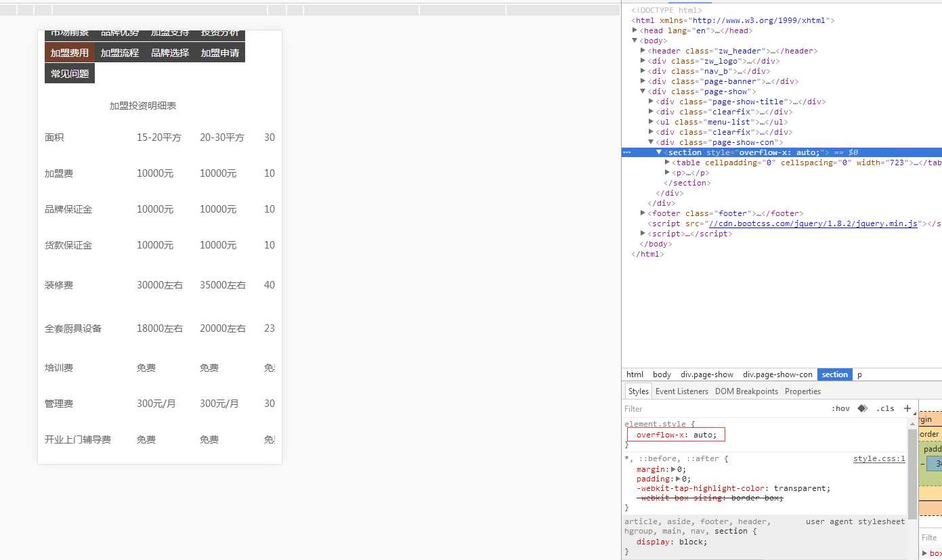Click the Styles pane vertical scrollbar

click(912, 474)
